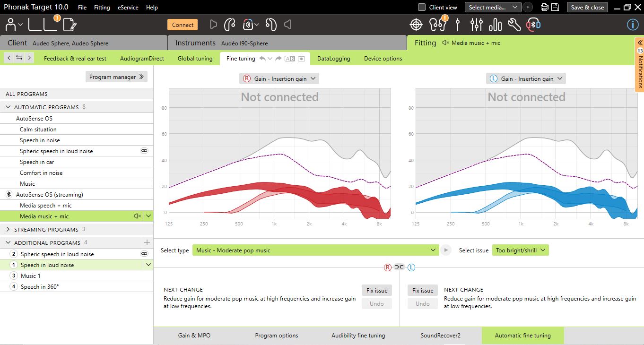The height and width of the screenshot is (345, 644).
Task: Click the A/B comparison icon
Action: pos(290,59)
